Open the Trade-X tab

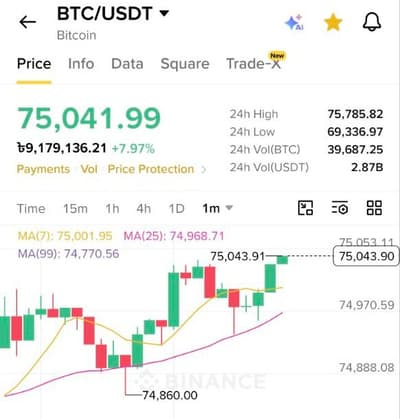(253, 64)
